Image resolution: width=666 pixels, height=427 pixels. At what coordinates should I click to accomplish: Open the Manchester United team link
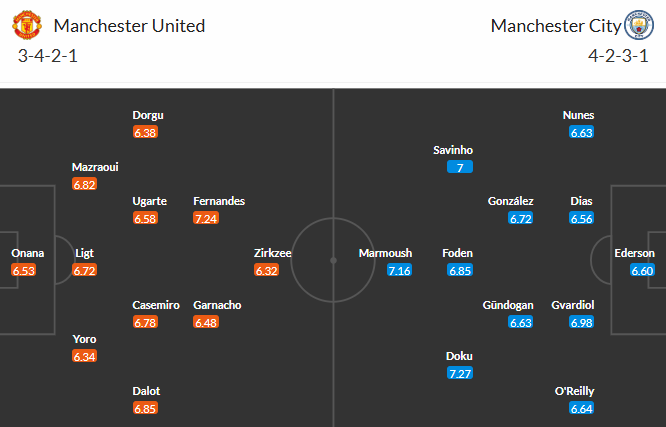click(x=129, y=26)
